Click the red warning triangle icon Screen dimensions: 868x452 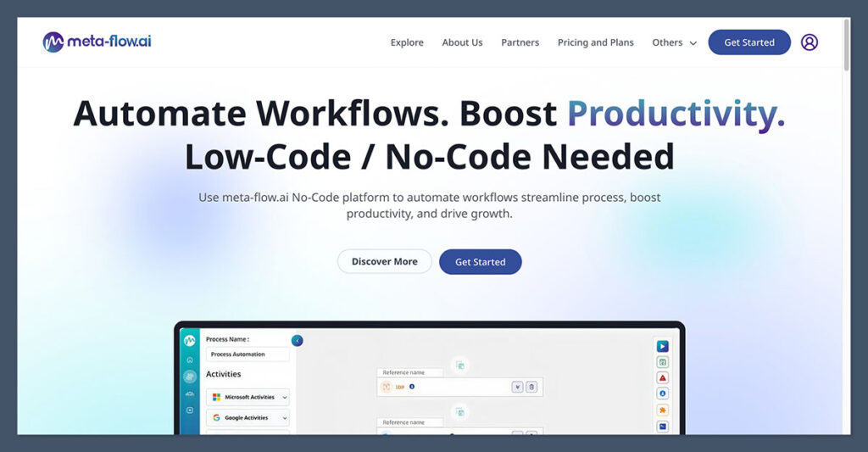point(662,377)
